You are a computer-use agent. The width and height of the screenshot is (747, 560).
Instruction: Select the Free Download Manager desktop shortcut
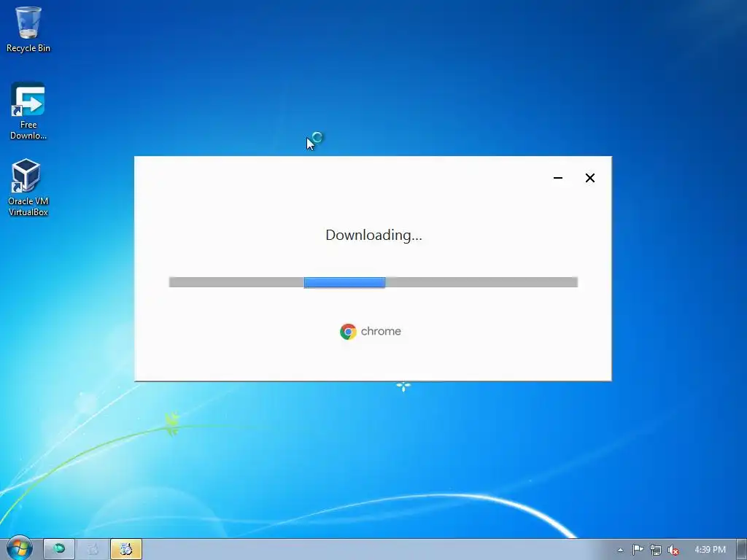(28, 111)
